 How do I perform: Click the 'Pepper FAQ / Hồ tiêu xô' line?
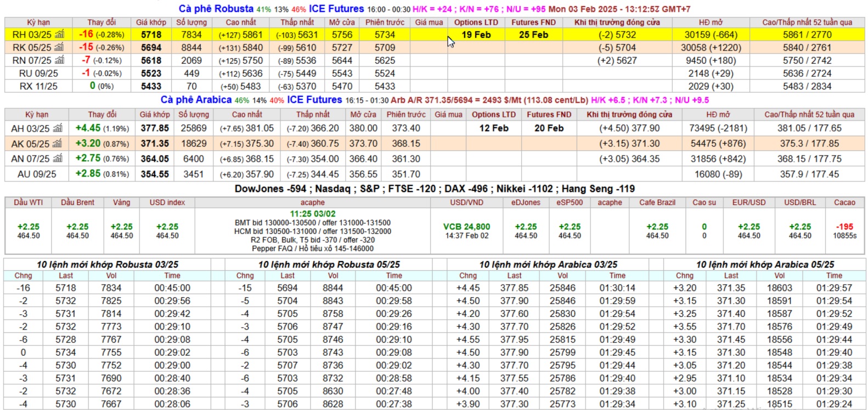click(x=312, y=248)
